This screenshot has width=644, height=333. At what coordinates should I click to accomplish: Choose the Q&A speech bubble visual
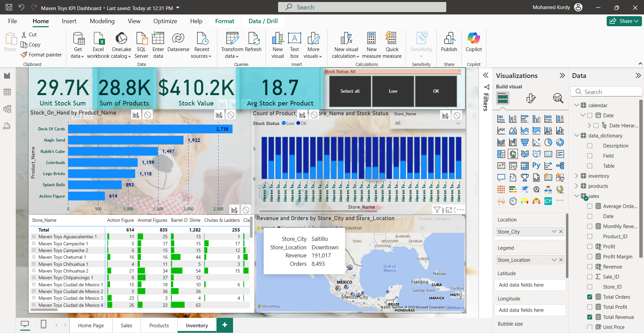click(x=501, y=177)
